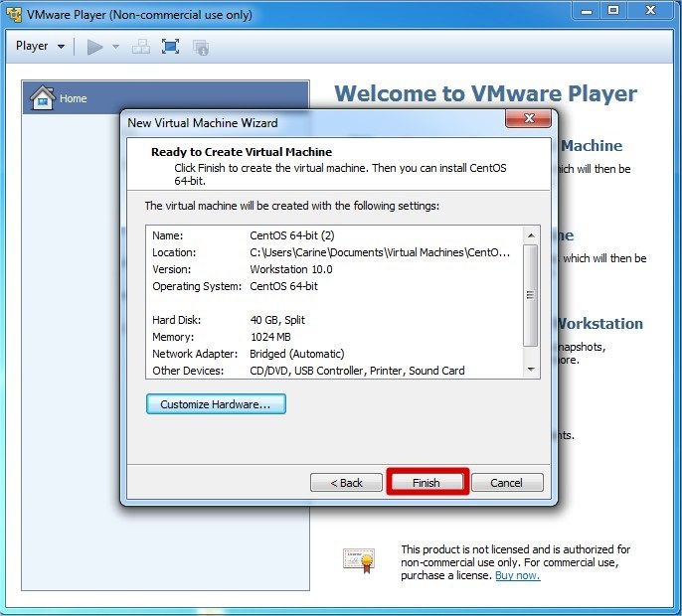Click the Unity mode toolbar icon
Screen dimensions: 682x616
(x=201, y=47)
